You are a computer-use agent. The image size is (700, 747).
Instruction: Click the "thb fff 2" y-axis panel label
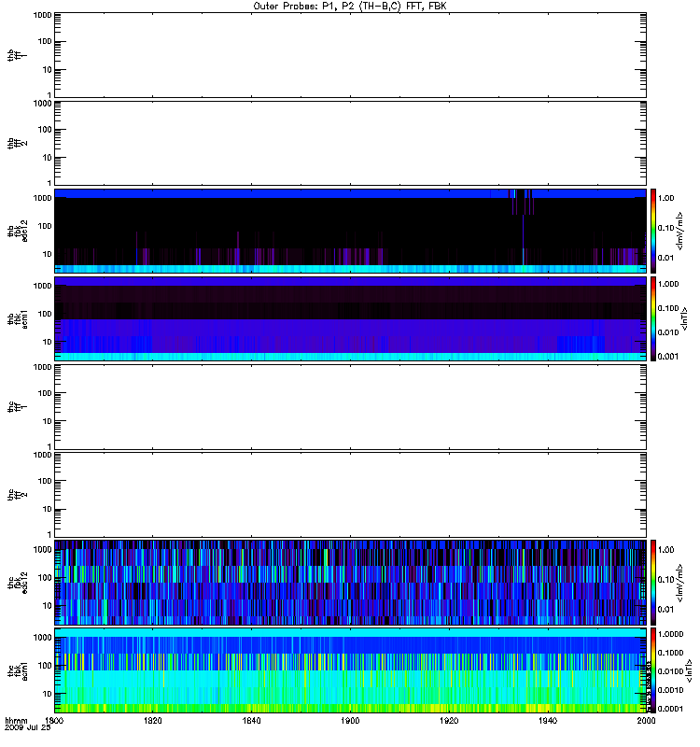coord(18,144)
